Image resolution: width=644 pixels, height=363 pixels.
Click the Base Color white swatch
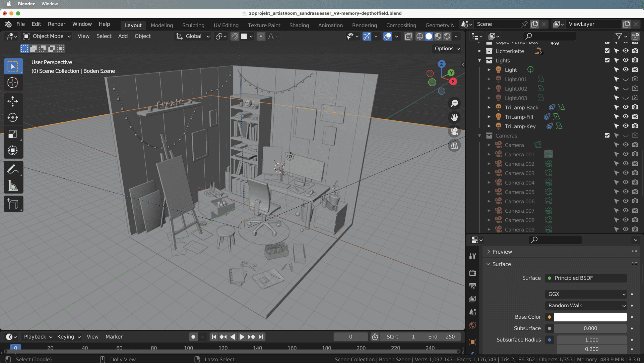[590, 317]
